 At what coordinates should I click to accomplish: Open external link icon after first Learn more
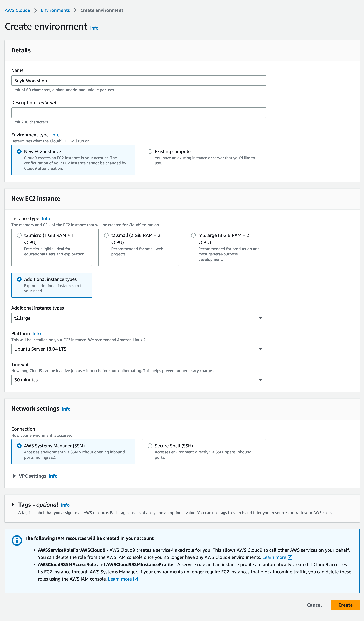coord(290,557)
